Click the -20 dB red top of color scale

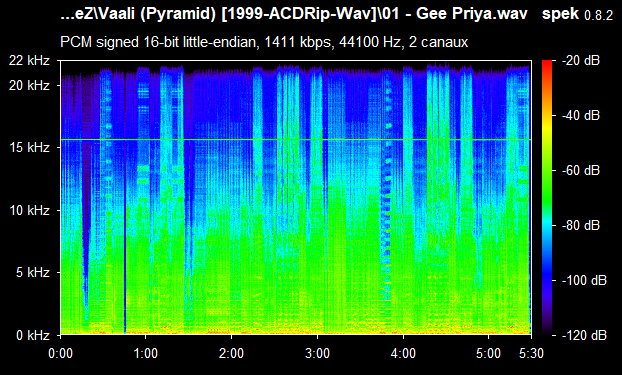coord(547,62)
